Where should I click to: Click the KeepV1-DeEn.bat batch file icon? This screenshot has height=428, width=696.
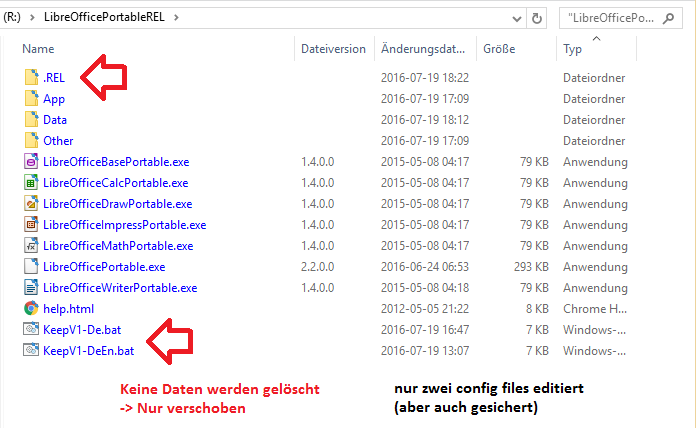tap(31, 350)
